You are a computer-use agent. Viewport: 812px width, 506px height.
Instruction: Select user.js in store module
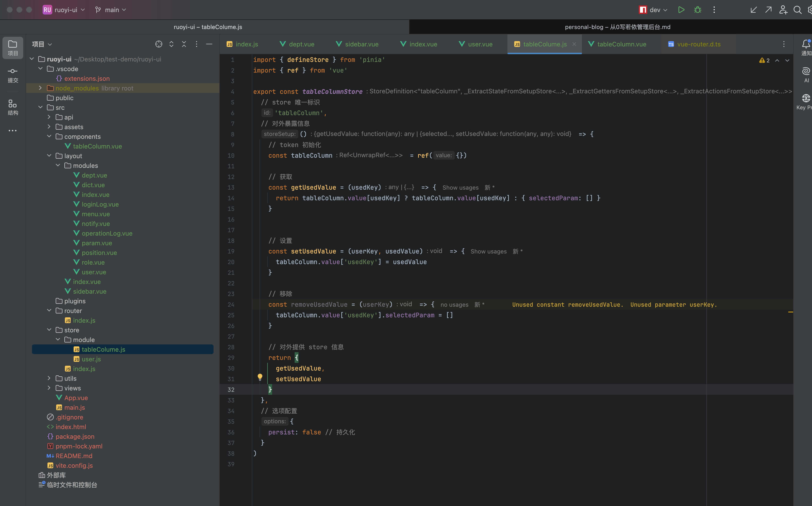pyautogui.click(x=91, y=359)
